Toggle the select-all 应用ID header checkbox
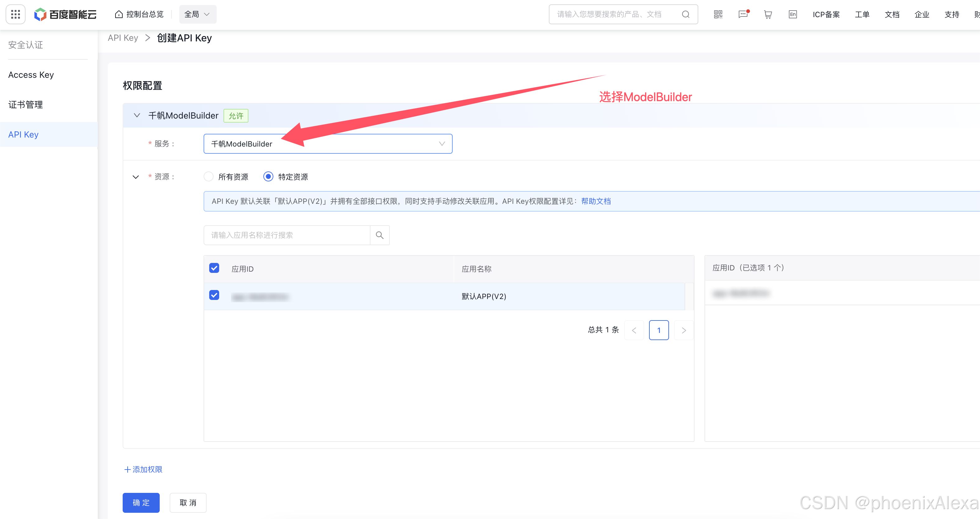Viewport: 980px width, 519px height. (x=214, y=268)
